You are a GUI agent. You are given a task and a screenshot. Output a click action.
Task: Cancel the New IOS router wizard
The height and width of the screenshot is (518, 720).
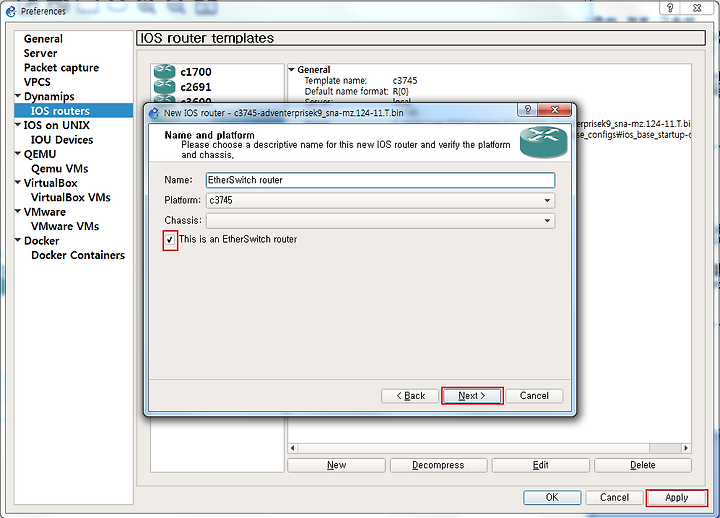click(534, 396)
